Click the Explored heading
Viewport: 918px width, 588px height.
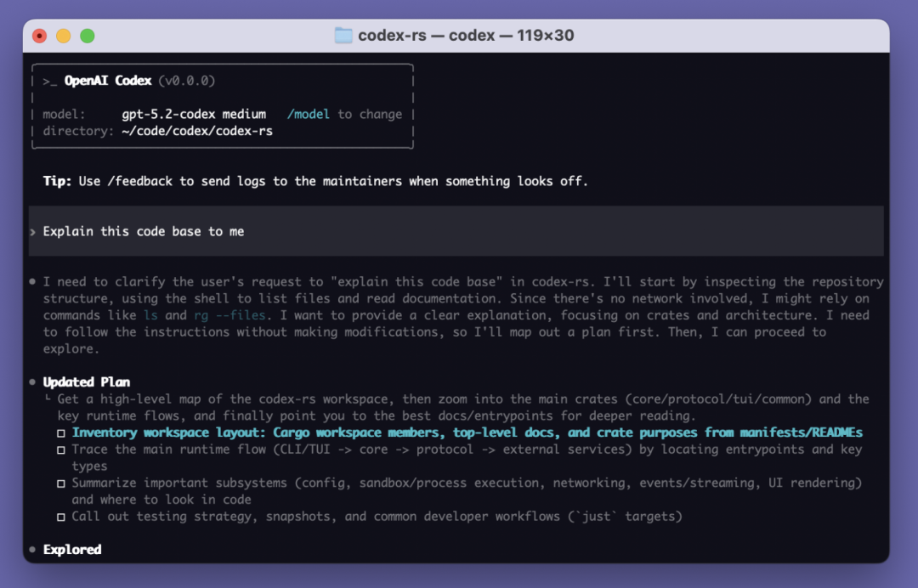coord(72,550)
